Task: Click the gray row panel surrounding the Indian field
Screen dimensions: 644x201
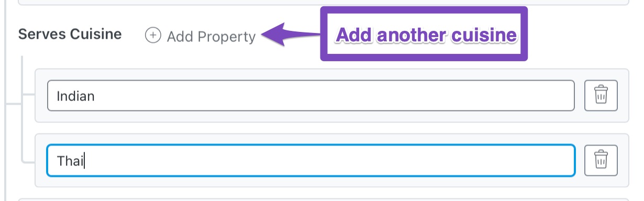Action: pyautogui.click(x=331, y=96)
